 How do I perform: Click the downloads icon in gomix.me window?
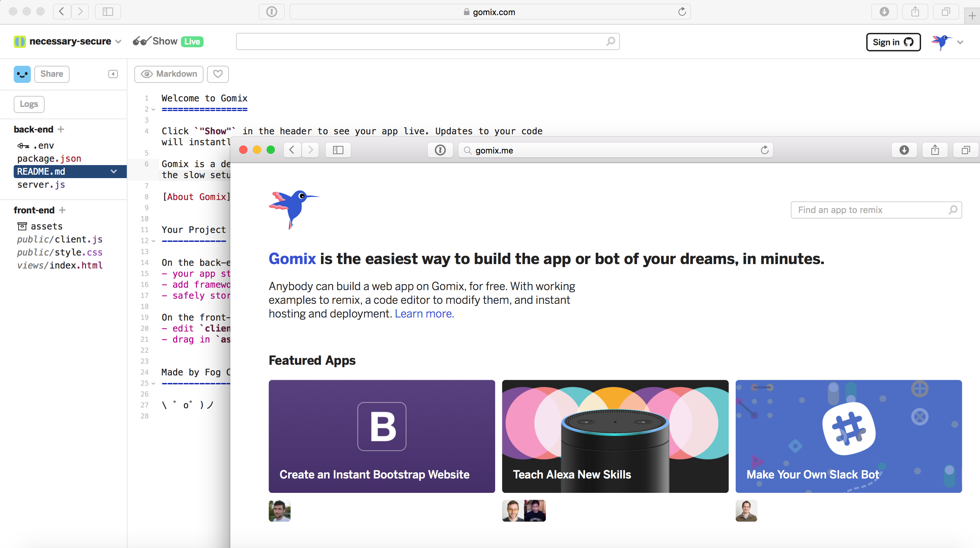pos(904,150)
